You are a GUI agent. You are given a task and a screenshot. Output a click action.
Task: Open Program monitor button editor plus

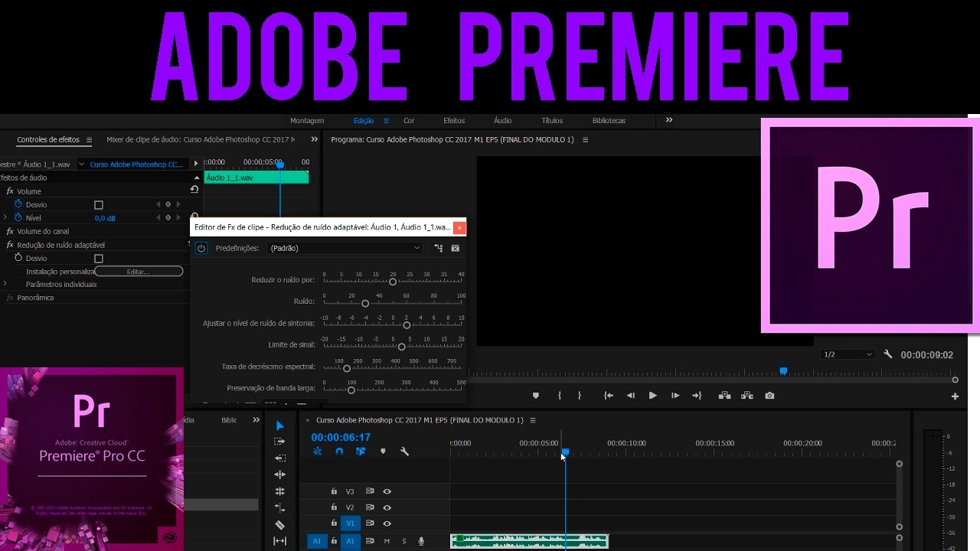tap(955, 396)
